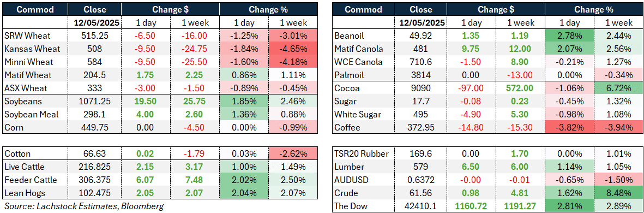Select the left table 12/05/2025 date cell
Image resolution: width=644 pixels, height=213 pixels.
click(94, 22)
